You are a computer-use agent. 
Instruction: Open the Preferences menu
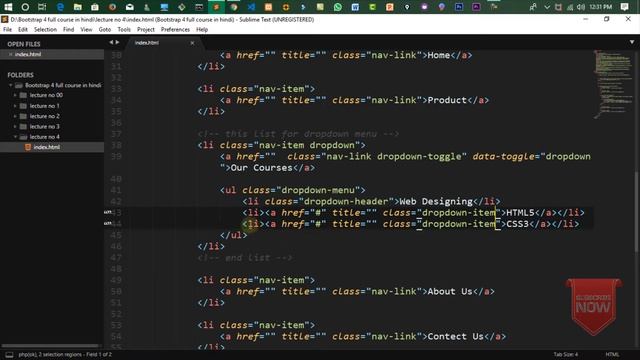(x=175, y=29)
